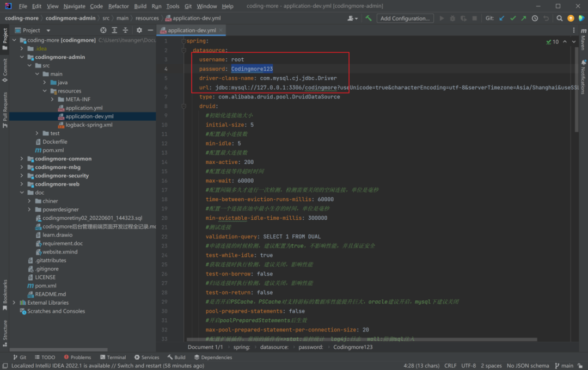Hide the Project panel with minus icon

pos(150,30)
